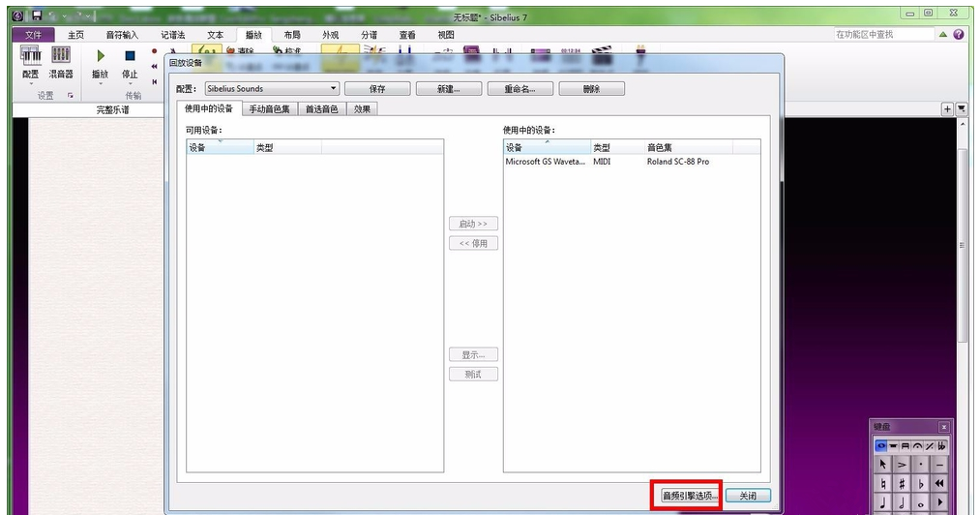Screen dimensions: 980x515
Task: Click the rewind double-arrow in transport group
Action: pos(155,67)
